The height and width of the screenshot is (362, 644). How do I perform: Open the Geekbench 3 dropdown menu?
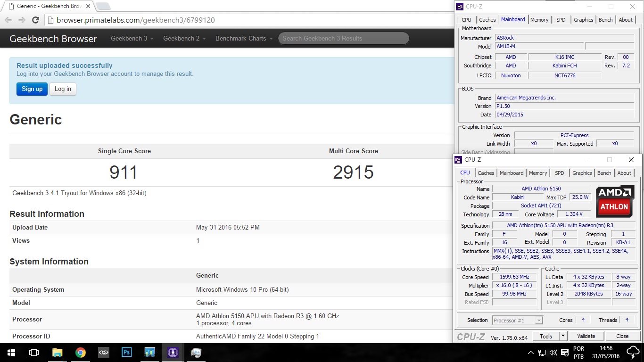pos(132,38)
